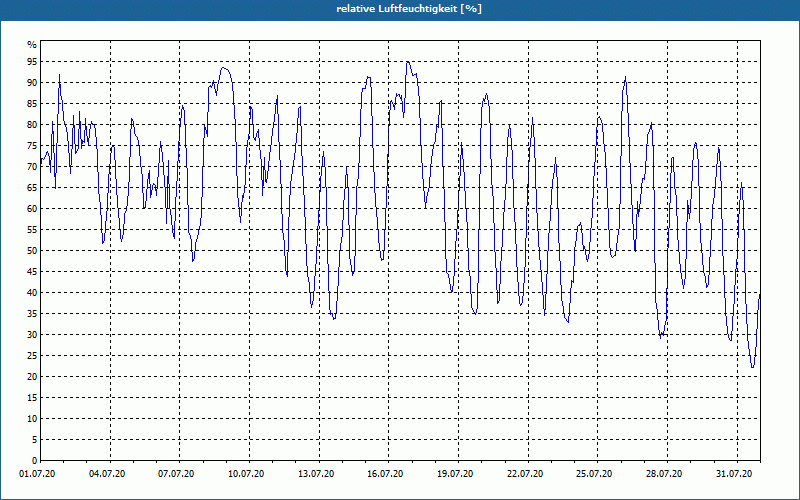Image resolution: width=800 pixels, height=500 pixels.
Task: Click the y-axis value "60"
Action: pos(32,209)
